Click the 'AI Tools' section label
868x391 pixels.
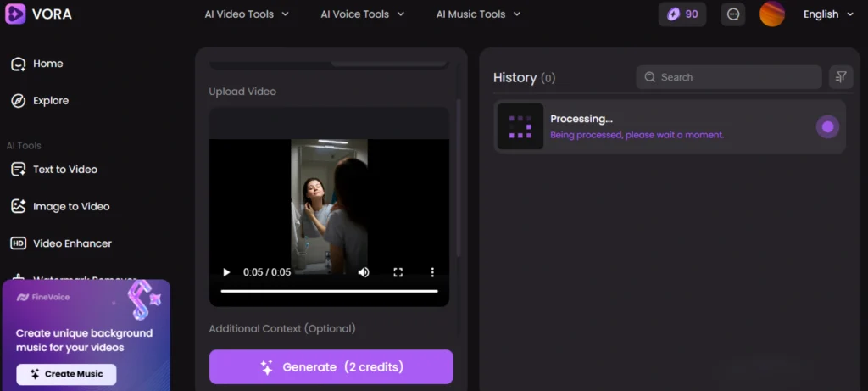(24, 146)
